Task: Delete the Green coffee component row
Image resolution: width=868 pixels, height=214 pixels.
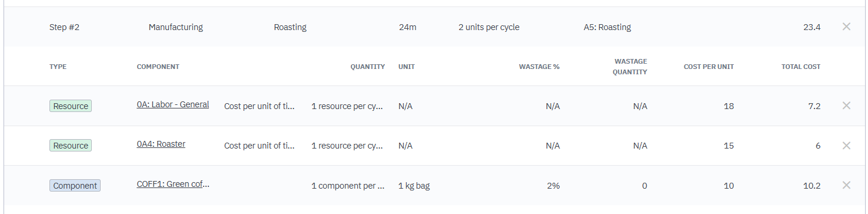Action: [846, 185]
